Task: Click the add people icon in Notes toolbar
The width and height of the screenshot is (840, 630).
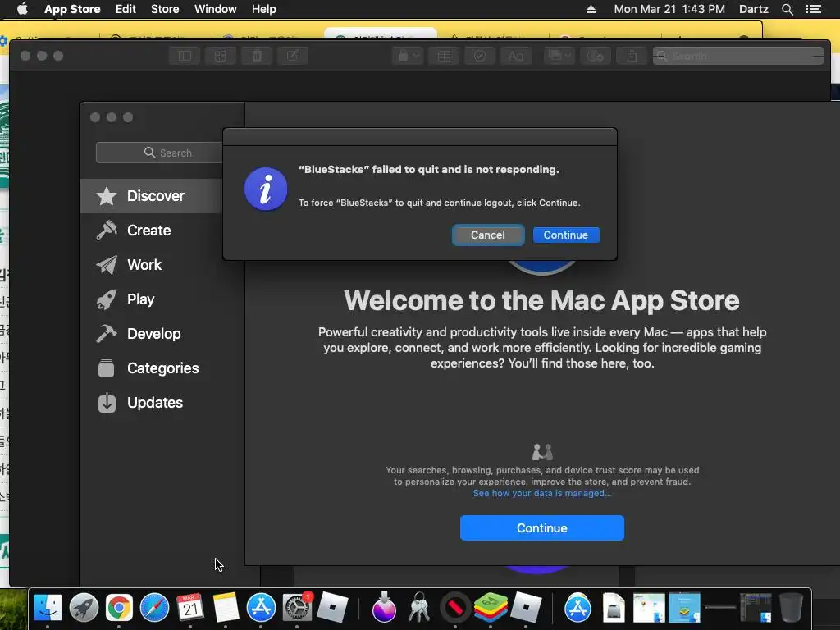Action: pyautogui.click(x=596, y=56)
